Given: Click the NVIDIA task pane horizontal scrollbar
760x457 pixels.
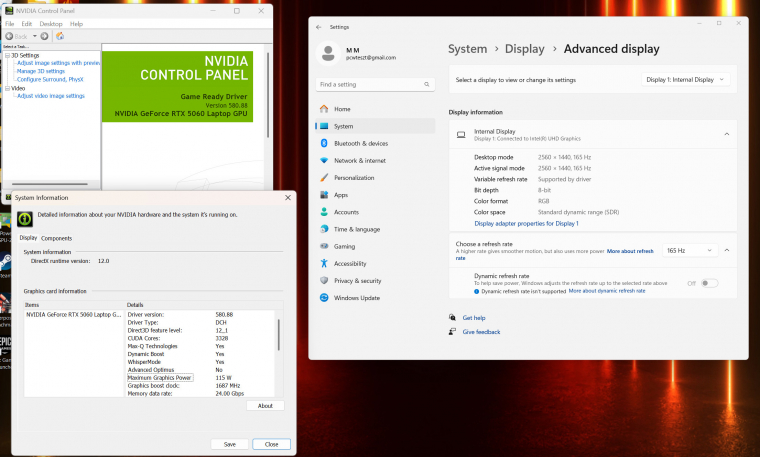Looking at the screenshot, I should click(x=49, y=184).
